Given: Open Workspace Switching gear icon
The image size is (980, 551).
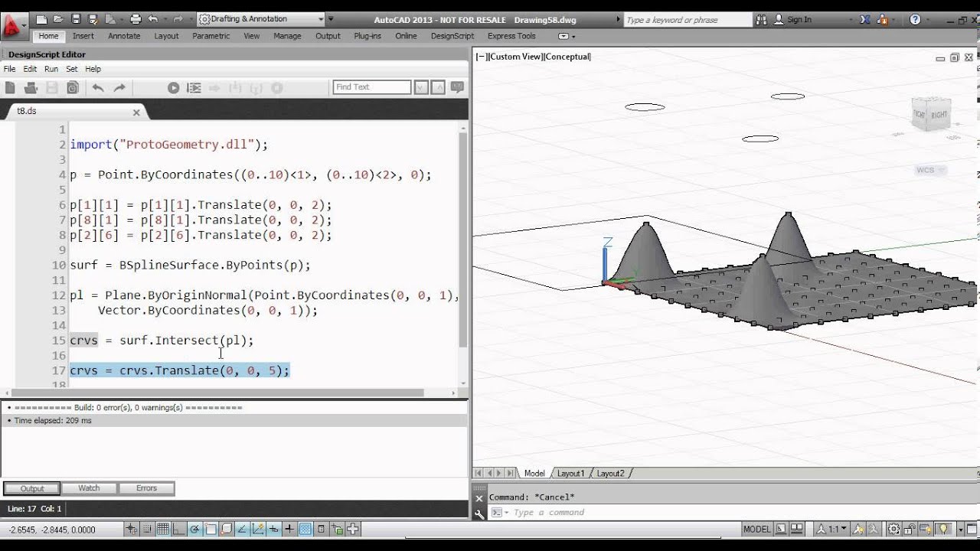Looking at the screenshot, I should pyautogui.click(x=893, y=529).
